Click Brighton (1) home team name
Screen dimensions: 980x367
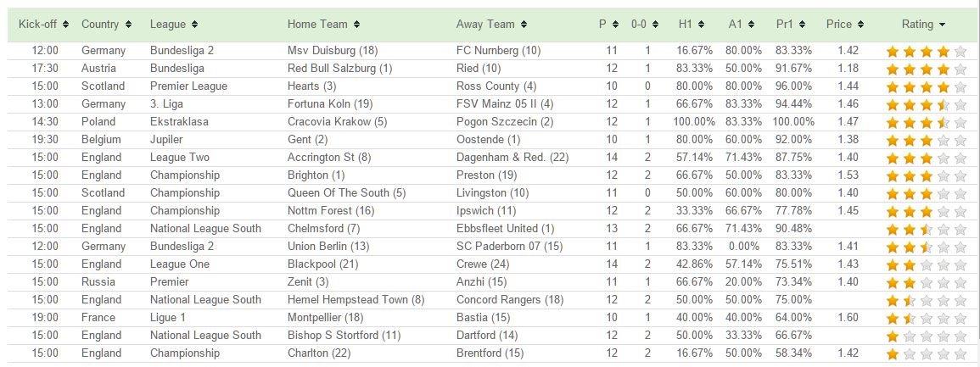click(x=316, y=175)
